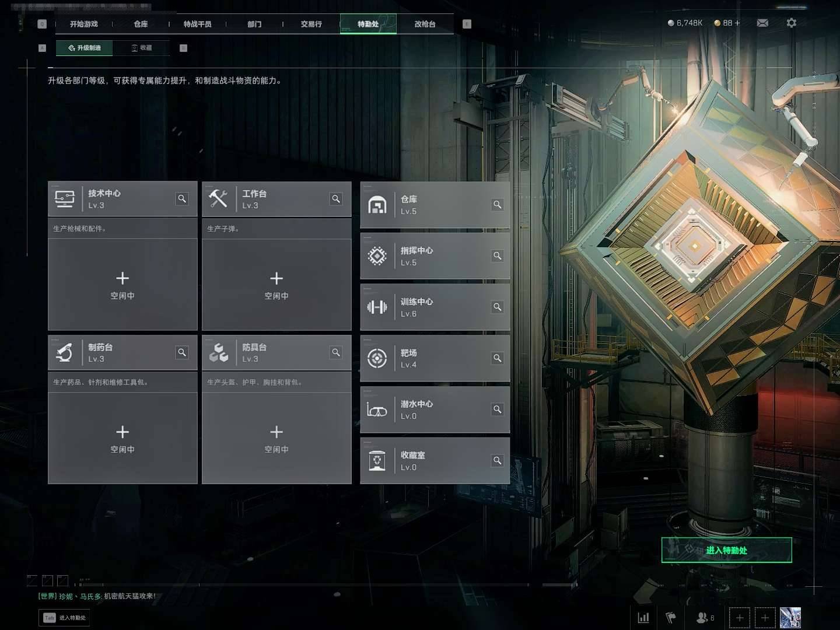The image size is (840, 630).
Task: Switch to the 仓库 top tab
Action: point(141,24)
